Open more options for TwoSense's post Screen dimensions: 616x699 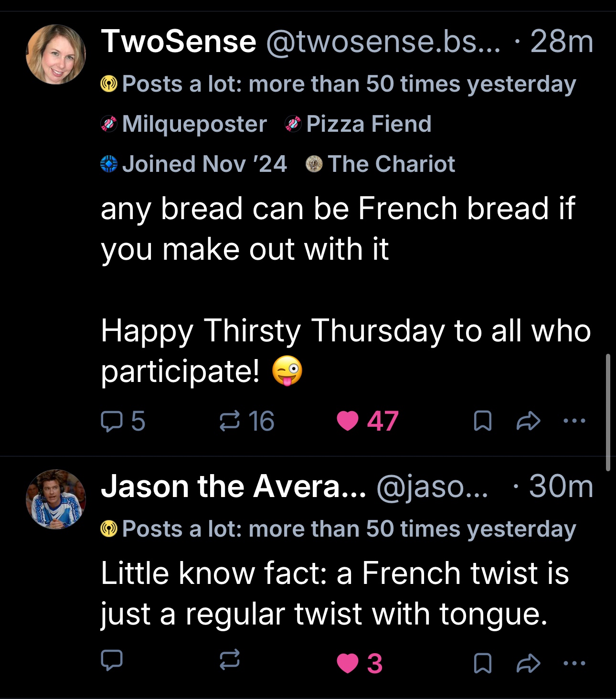tap(574, 421)
